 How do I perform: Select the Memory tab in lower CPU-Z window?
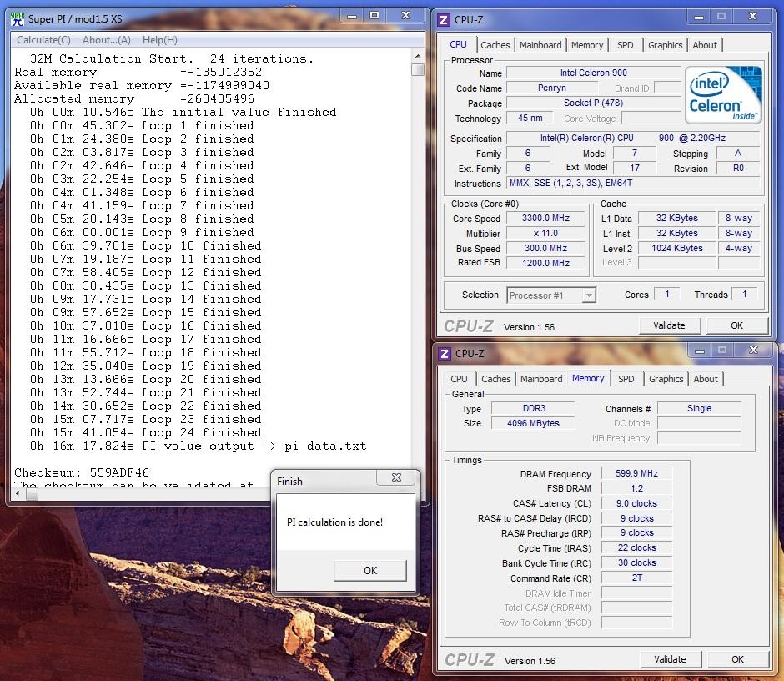pyautogui.click(x=588, y=378)
